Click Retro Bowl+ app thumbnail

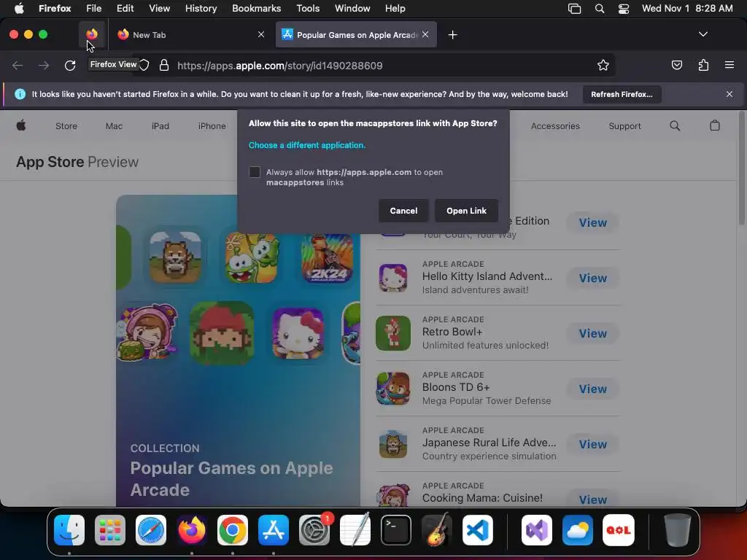tap(393, 333)
